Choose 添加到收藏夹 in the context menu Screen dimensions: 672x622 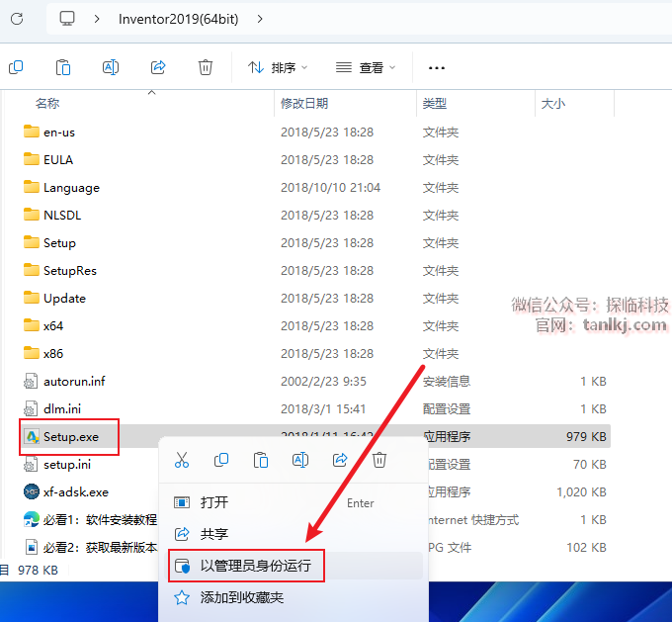(x=294, y=597)
